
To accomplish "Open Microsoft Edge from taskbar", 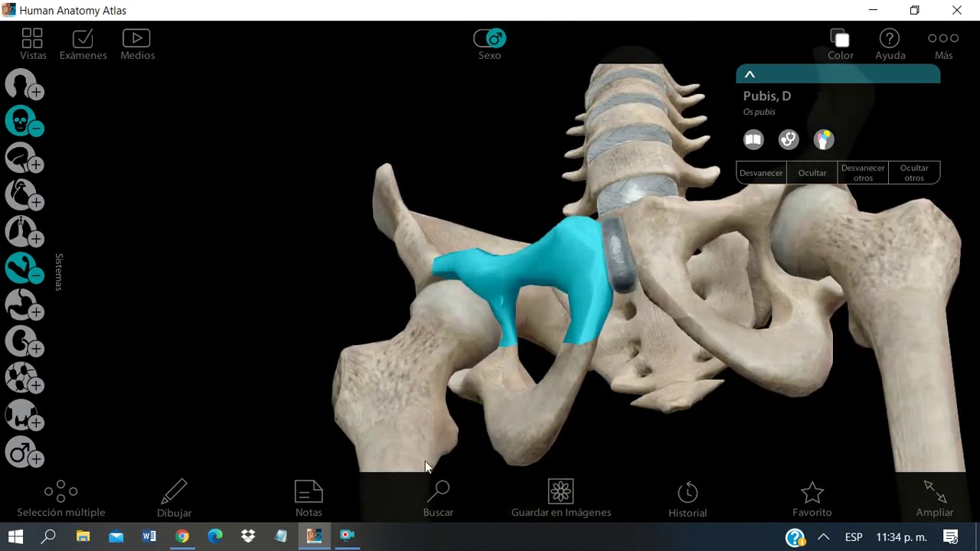I will [x=215, y=536].
